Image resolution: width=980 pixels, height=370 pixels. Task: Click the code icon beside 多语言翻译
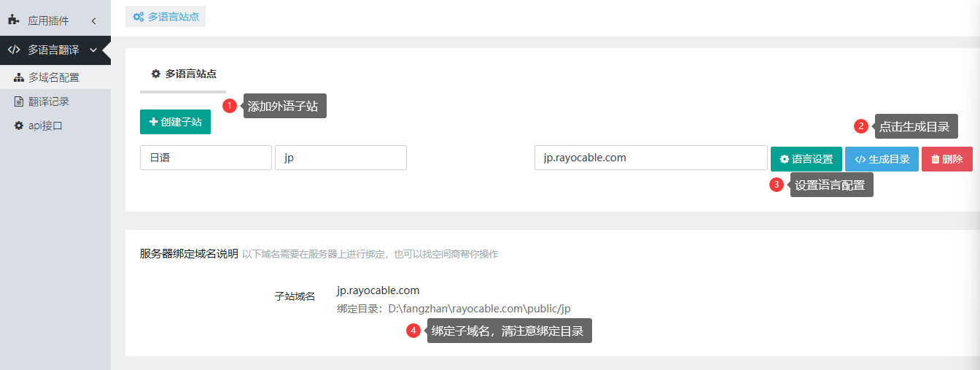click(x=13, y=50)
